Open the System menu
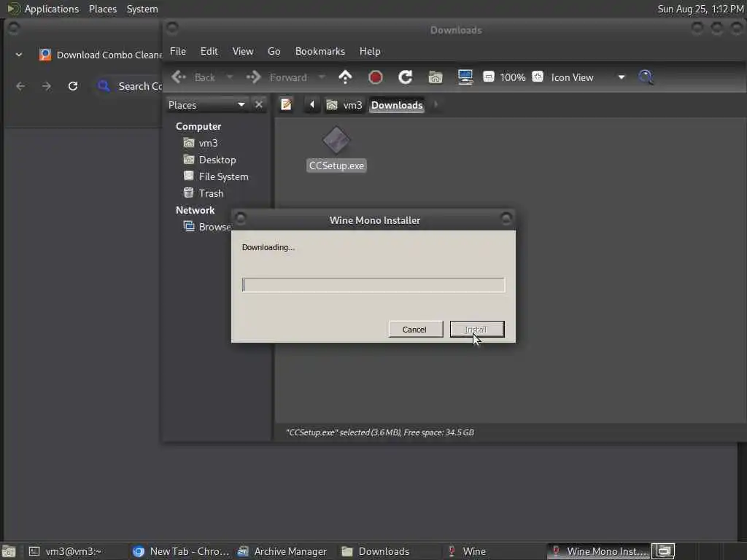Image resolution: width=747 pixels, height=560 pixels. pos(142,9)
